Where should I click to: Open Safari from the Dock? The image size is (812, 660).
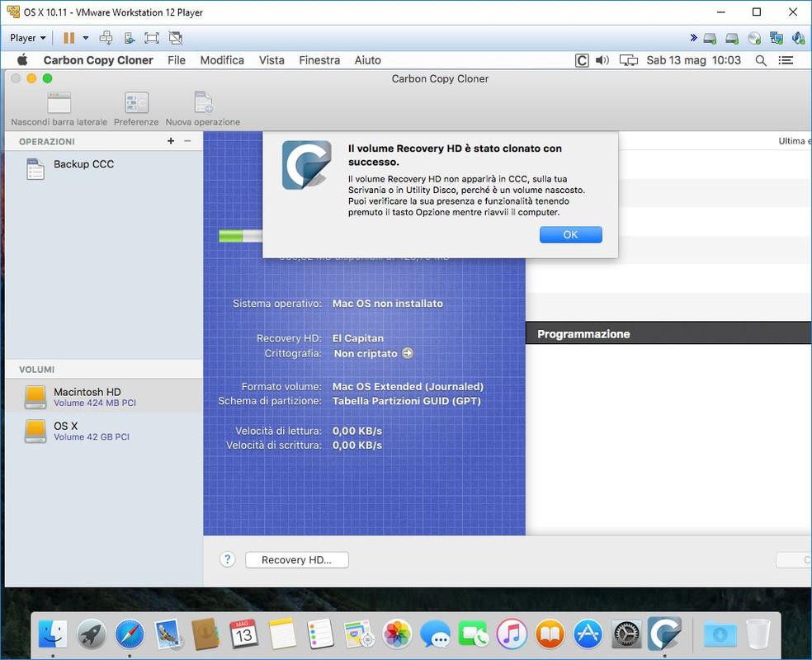tap(130, 634)
